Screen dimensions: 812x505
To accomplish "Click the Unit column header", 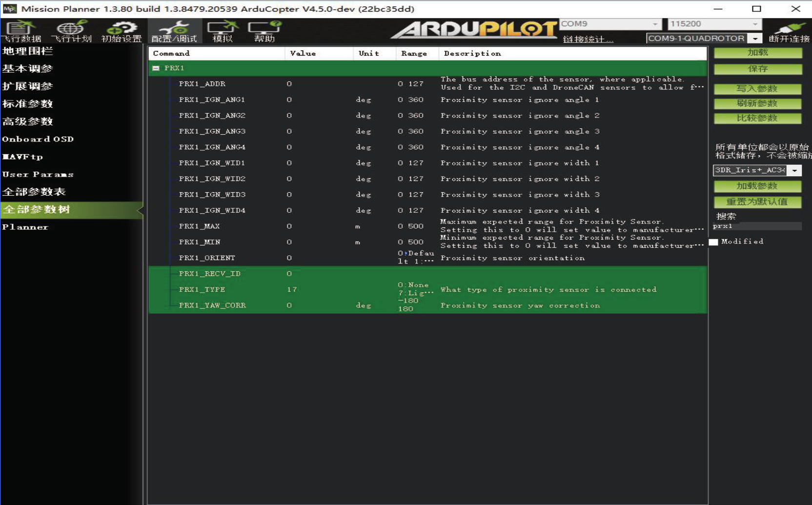I will 375,54.
